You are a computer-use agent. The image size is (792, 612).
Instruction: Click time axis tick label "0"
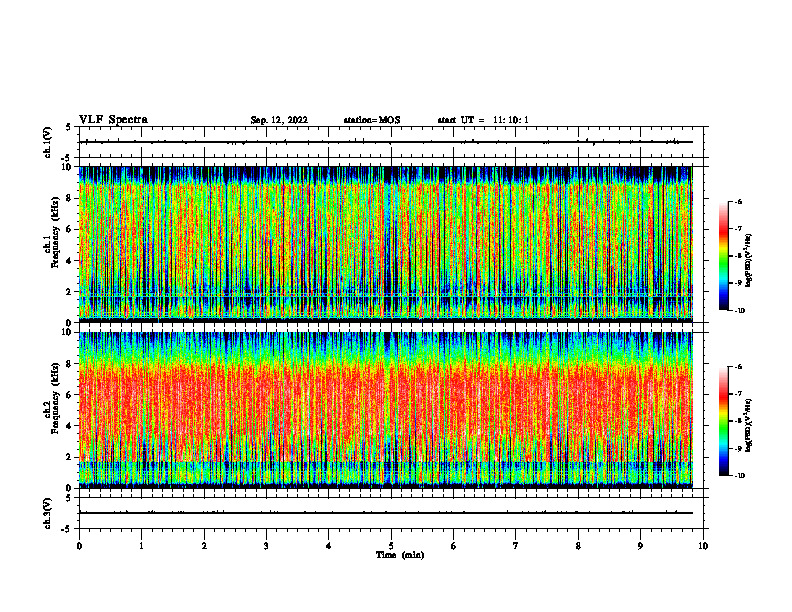coord(79,546)
